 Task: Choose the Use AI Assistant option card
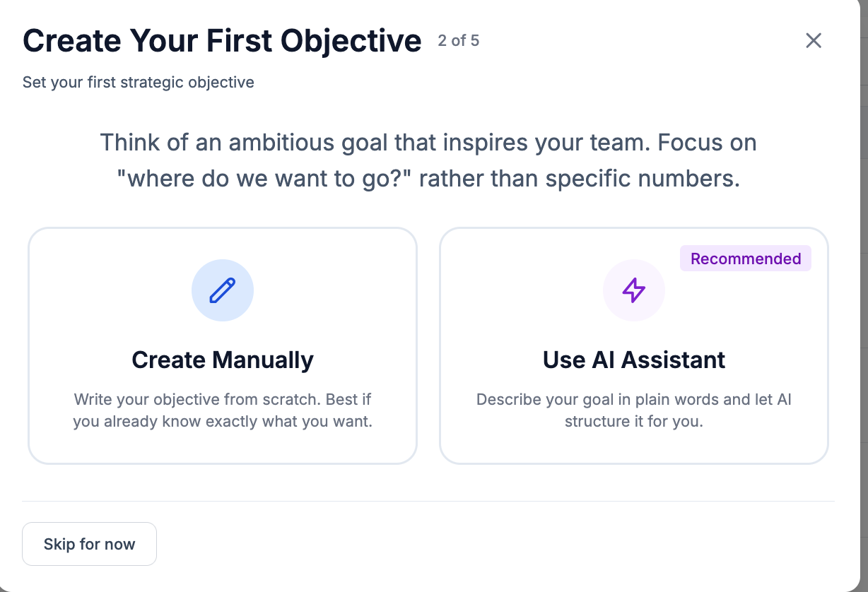click(634, 345)
